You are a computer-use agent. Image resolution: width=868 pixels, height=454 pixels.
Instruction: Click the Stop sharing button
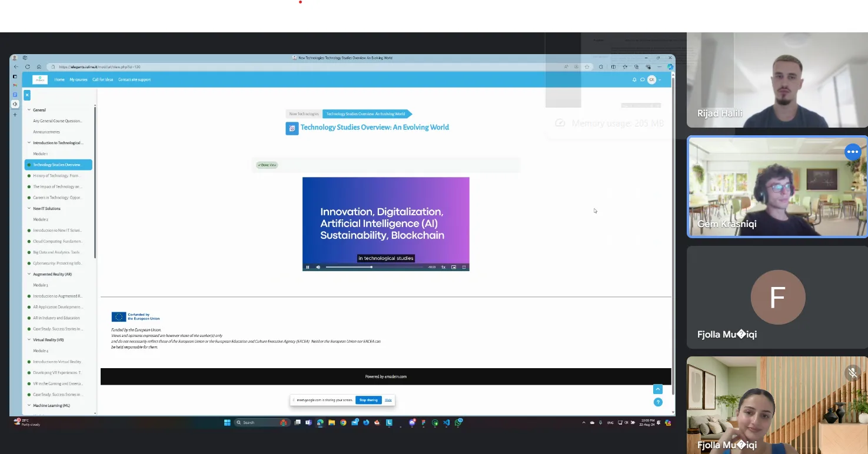[x=368, y=400]
